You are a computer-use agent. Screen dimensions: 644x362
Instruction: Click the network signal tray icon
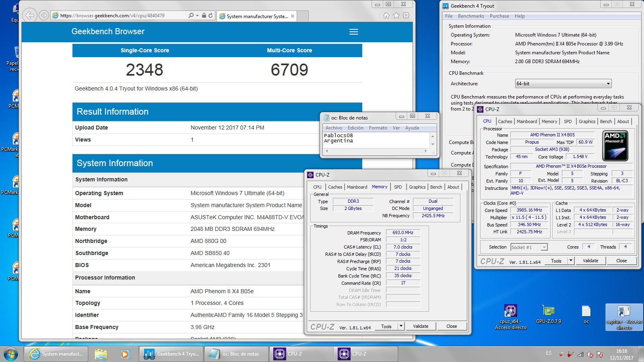(580, 354)
